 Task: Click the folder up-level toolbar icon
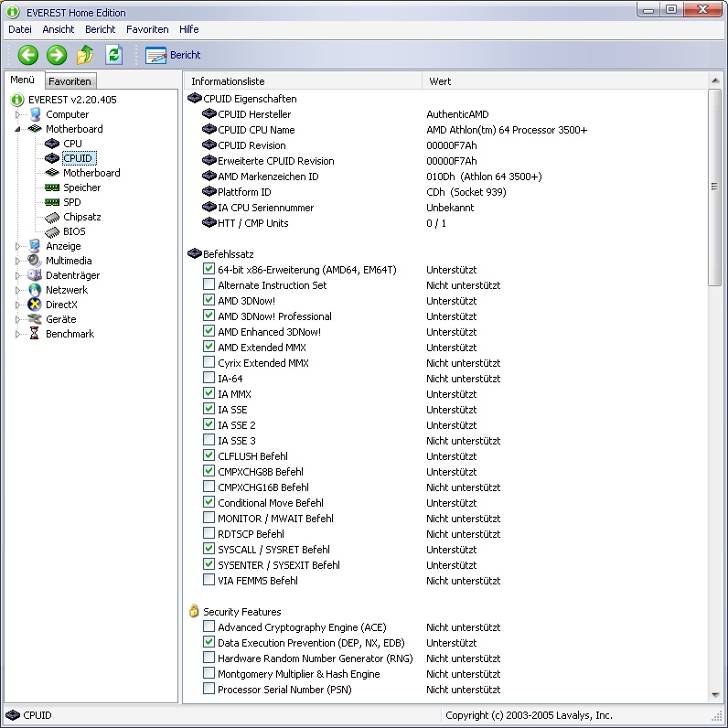[85, 55]
